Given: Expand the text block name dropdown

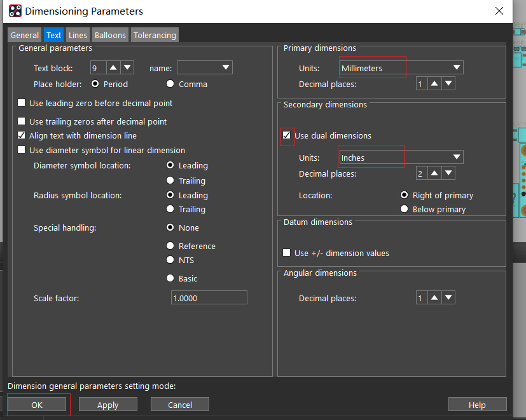Looking at the screenshot, I should click(205, 68).
